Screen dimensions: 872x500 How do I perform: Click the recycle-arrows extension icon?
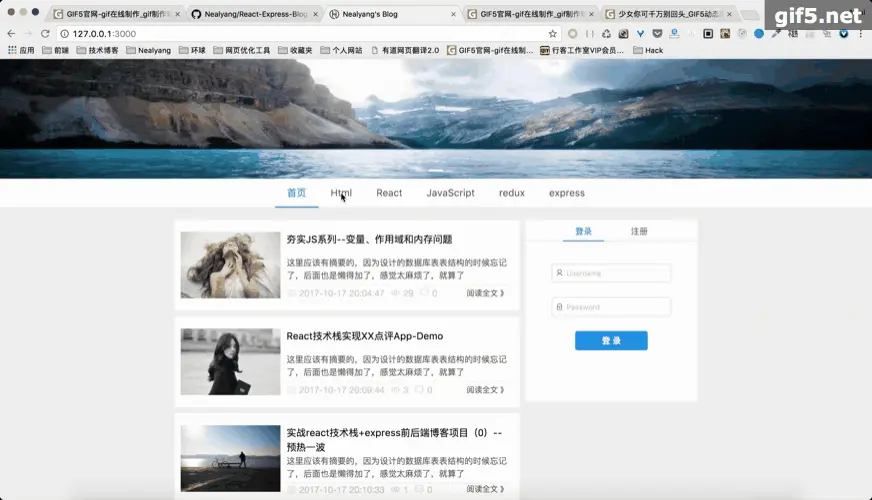coord(606,34)
